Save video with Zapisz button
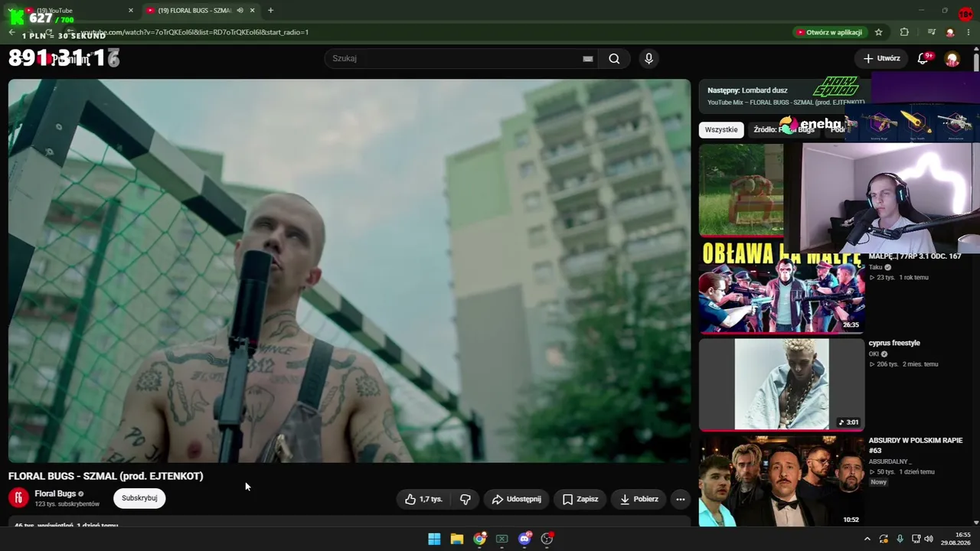The height and width of the screenshot is (551, 980). tap(580, 499)
